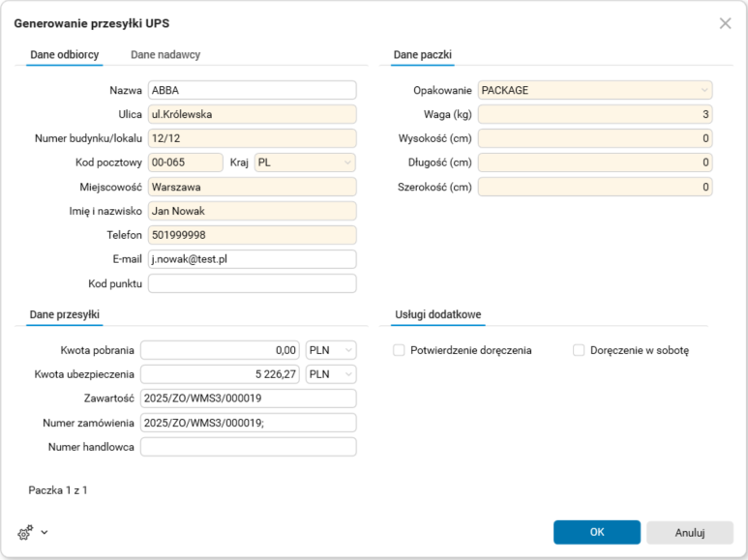Viewport: 748px width, 560px height.
Task: Switch to Dane nadawcy tab
Action: tap(165, 55)
